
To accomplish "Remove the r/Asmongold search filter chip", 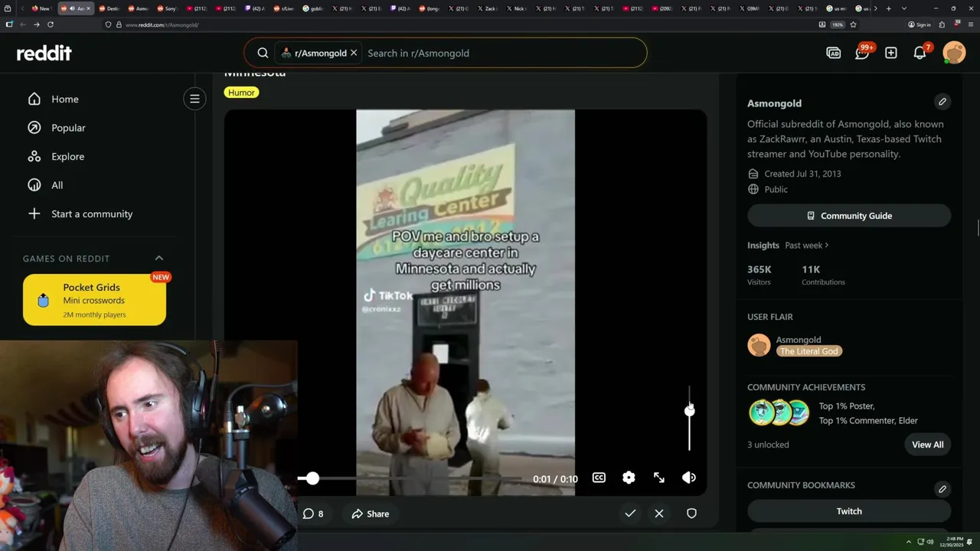I will click(x=354, y=53).
